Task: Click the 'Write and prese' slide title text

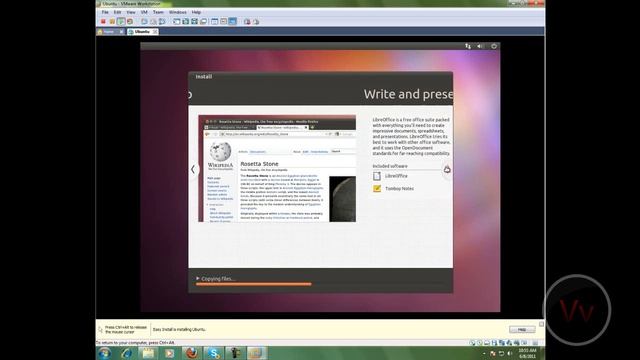Action: point(408,94)
